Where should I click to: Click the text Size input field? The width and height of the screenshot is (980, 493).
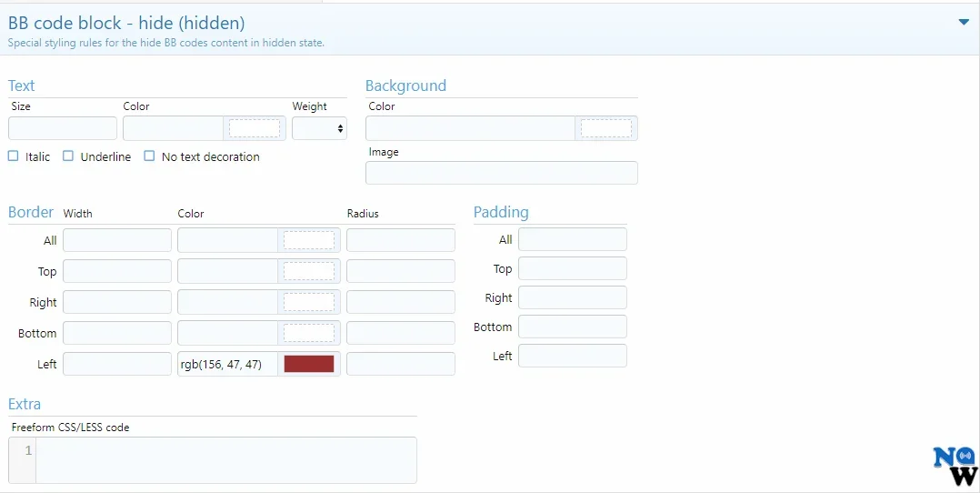pyautogui.click(x=63, y=128)
